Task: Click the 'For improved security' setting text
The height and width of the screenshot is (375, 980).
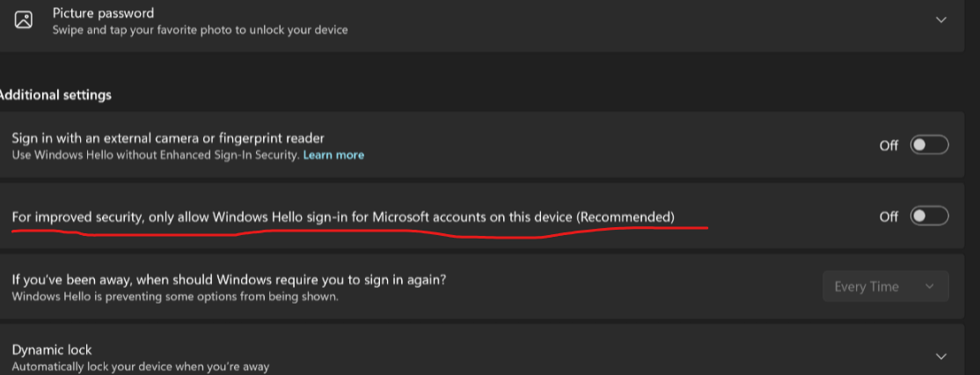Action: coord(343,217)
